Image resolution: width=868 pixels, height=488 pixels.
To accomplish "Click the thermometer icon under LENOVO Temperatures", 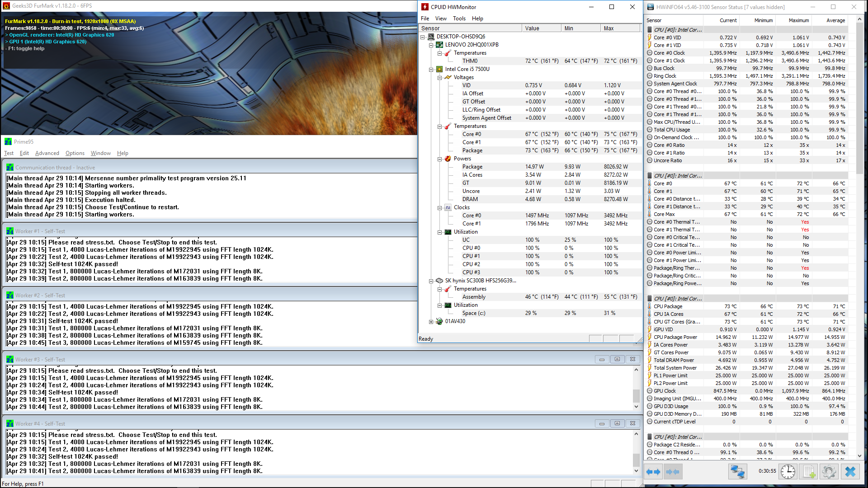I will [448, 53].
